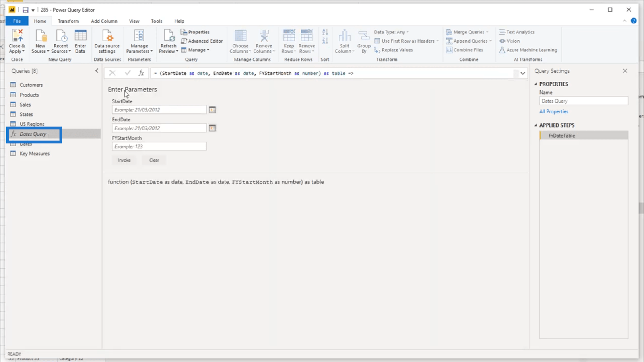The height and width of the screenshot is (362, 644).
Task: Select the fnDateTable applied step
Action: pyautogui.click(x=584, y=136)
